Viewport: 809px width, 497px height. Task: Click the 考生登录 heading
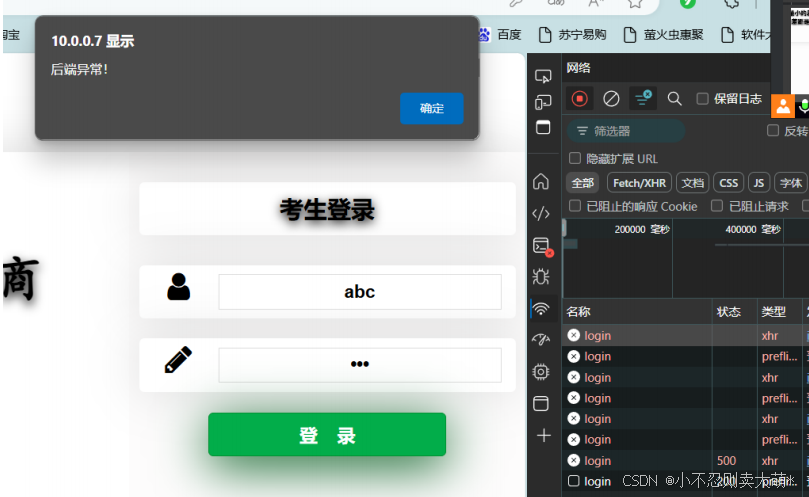point(327,210)
